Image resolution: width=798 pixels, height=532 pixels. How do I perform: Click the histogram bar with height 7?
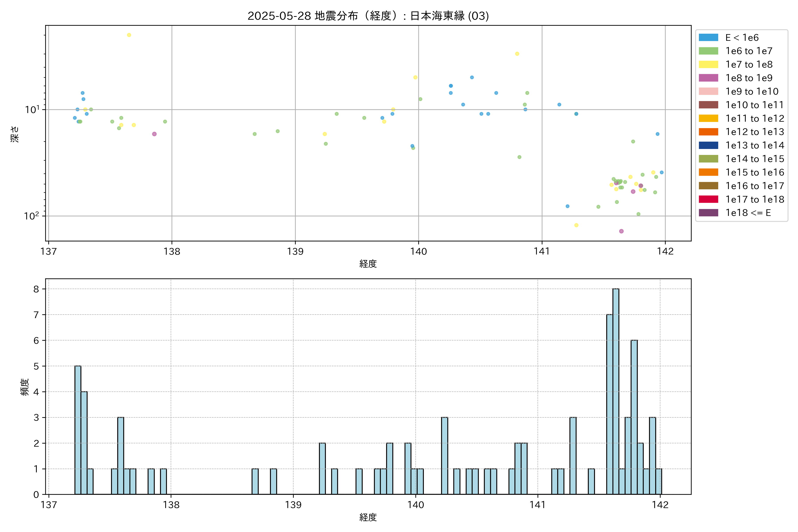point(609,404)
